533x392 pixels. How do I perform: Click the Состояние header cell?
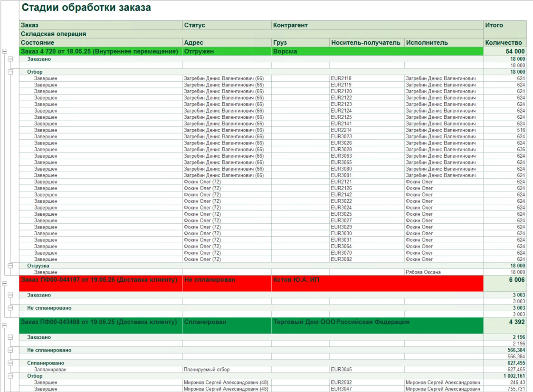101,42
